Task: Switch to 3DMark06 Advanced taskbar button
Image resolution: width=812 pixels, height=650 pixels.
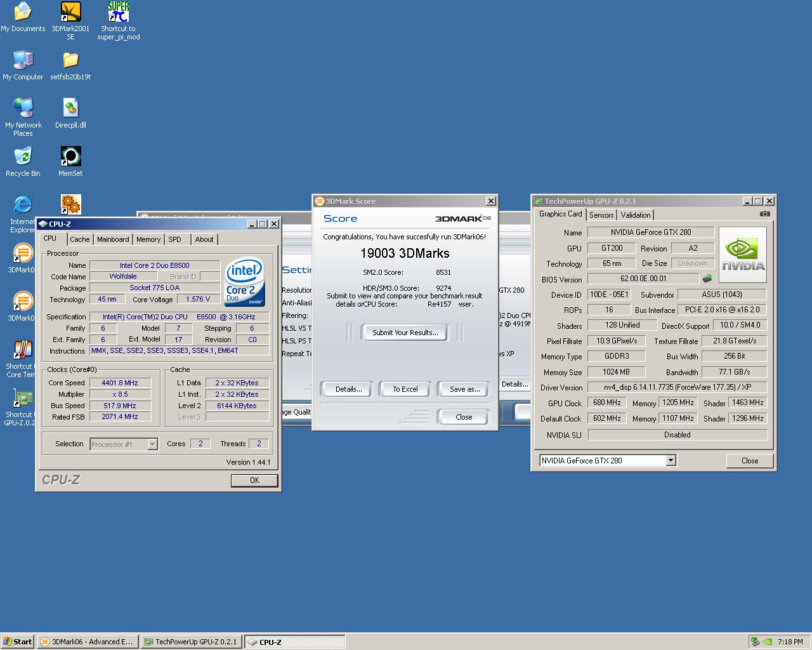Action: pyautogui.click(x=87, y=642)
